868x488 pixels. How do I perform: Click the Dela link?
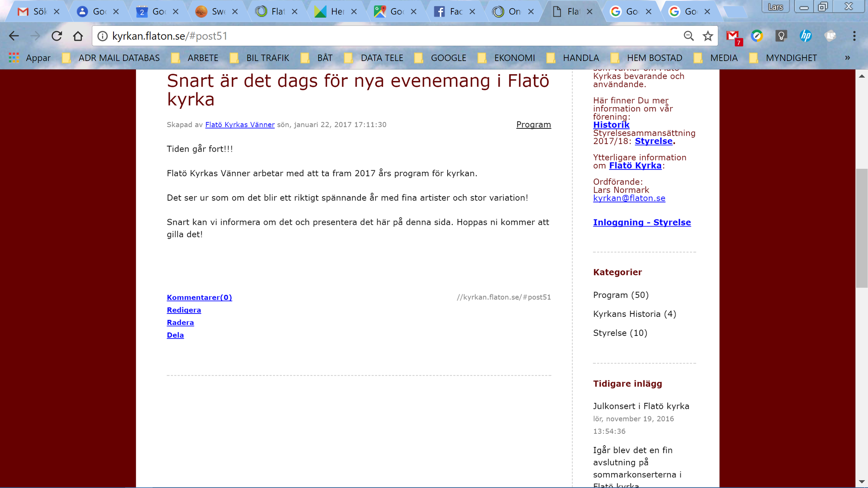click(175, 335)
